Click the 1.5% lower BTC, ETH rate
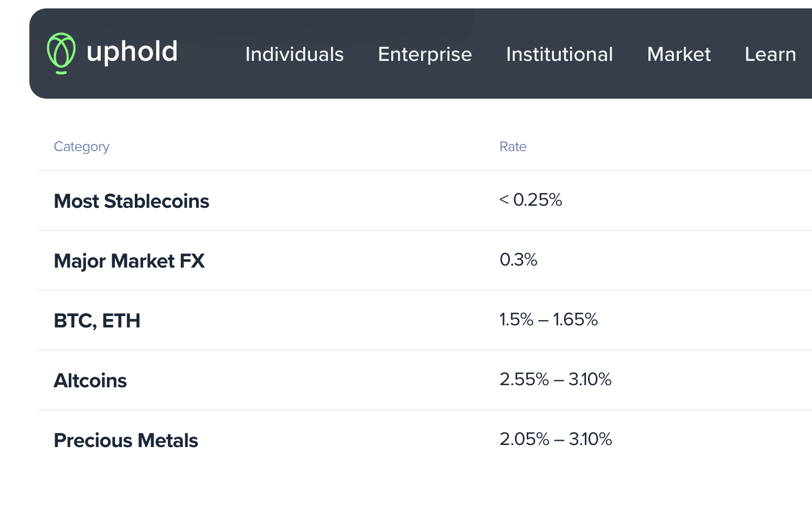 pos(516,320)
